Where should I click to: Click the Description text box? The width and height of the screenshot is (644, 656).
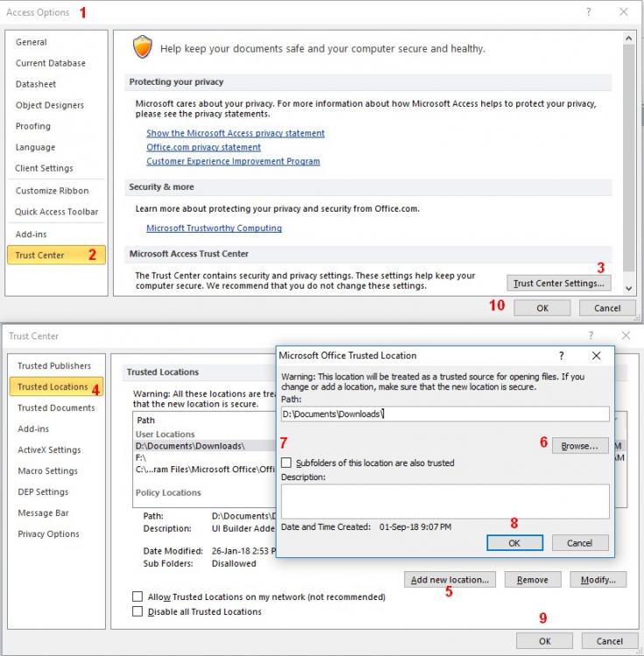pyautogui.click(x=445, y=501)
